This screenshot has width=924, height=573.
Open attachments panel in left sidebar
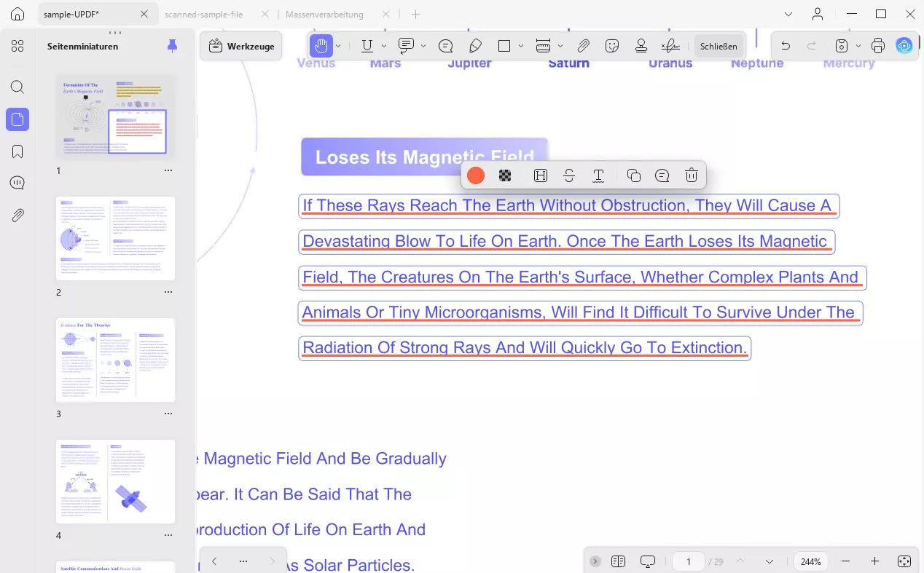click(x=17, y=216)
